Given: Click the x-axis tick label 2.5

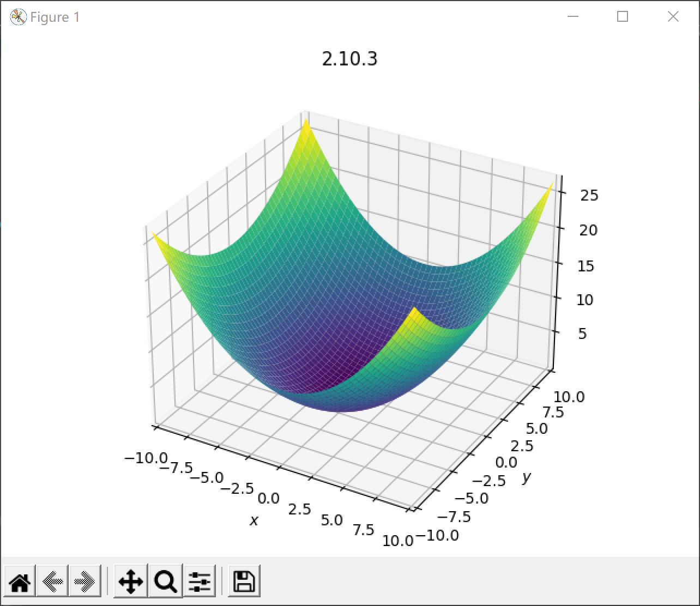Looking at the screenshot, I should [299, 510].
